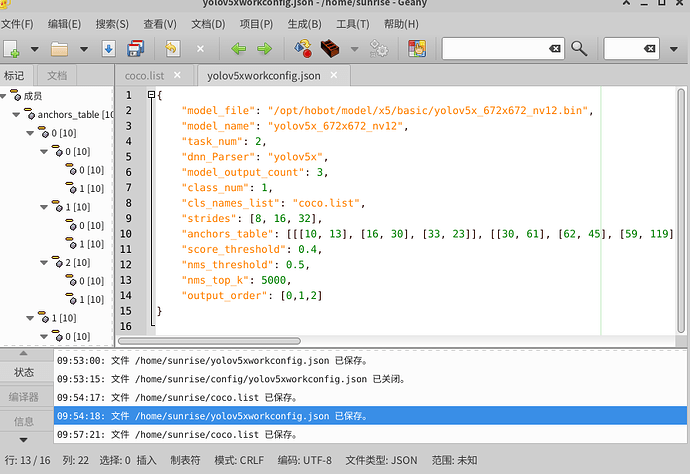Click the toolbar search text field
Viewport: 690px width, 474px height.
[x=495, y=48]
